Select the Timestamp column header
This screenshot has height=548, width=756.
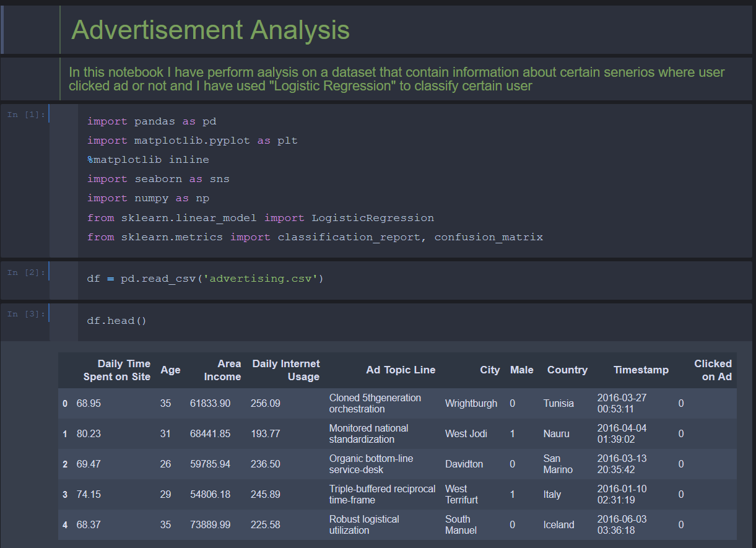(641, 370)
